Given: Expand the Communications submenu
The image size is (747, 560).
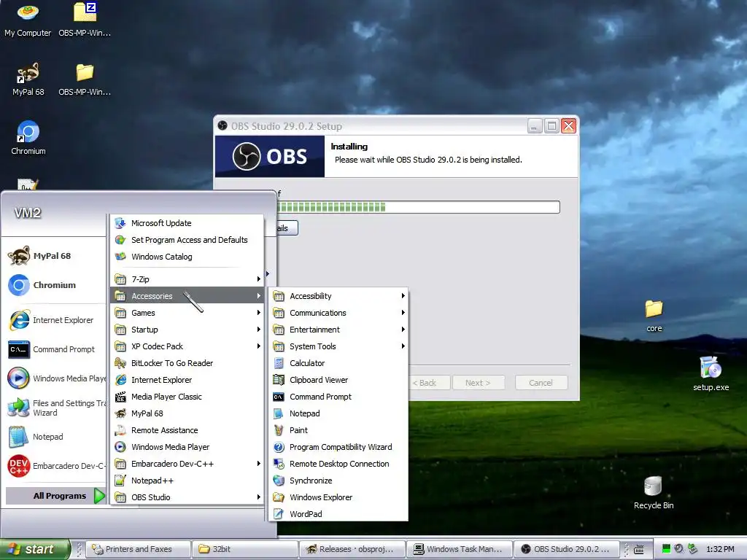Looking at the screenshot, I should (338, 313).
